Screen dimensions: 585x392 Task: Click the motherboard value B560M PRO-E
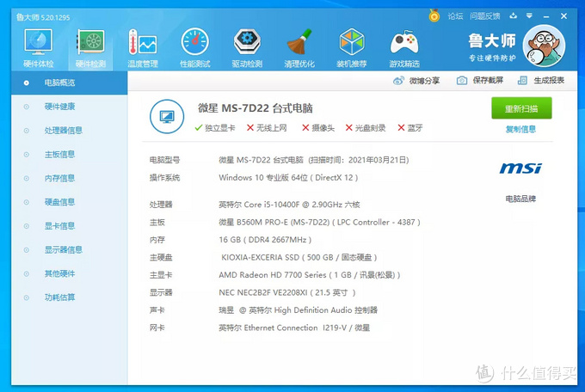pos(319,223)
